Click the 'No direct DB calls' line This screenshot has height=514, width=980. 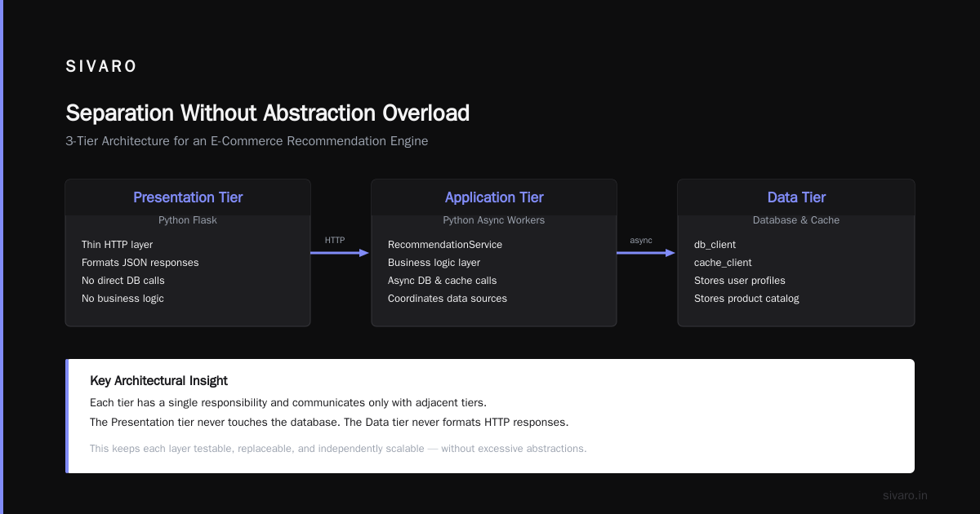coord(122,281)
